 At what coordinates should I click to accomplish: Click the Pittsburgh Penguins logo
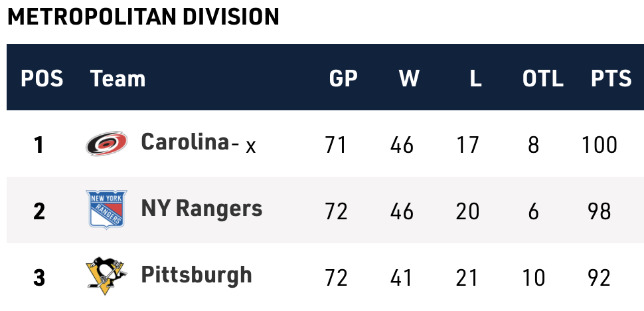[x=106, y=275]
